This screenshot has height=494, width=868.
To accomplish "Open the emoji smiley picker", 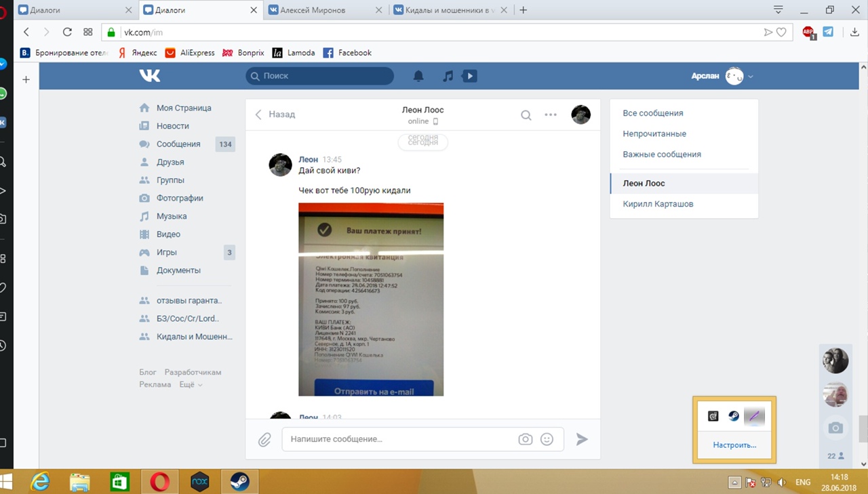I will [x=547, y=439].
